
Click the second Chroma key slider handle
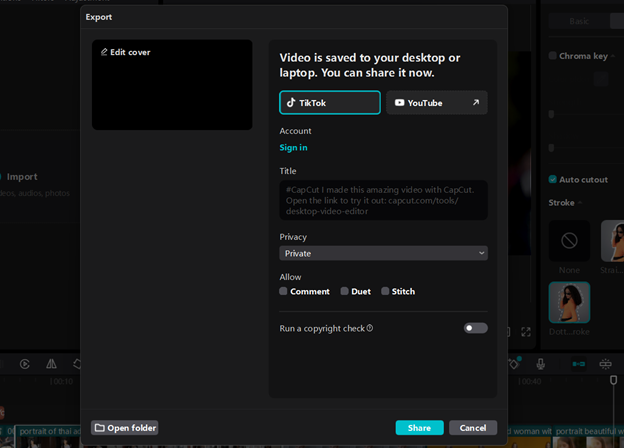coord(551,148)
